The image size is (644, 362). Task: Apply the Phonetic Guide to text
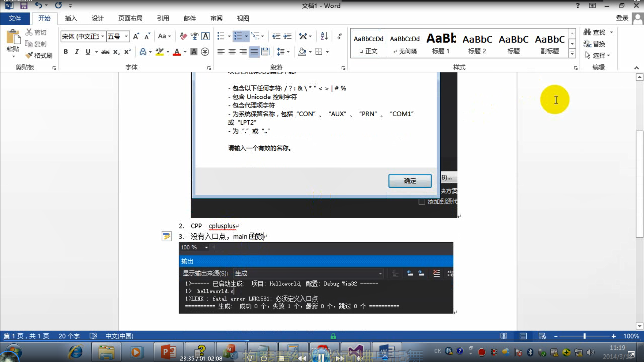coord(194,36)
